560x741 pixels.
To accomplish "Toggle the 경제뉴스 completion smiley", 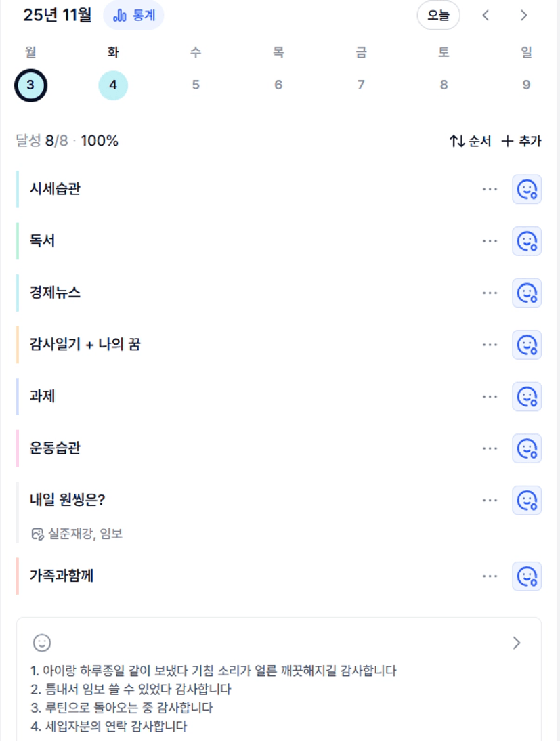I will pyautogui.click(x=526, y=293).
